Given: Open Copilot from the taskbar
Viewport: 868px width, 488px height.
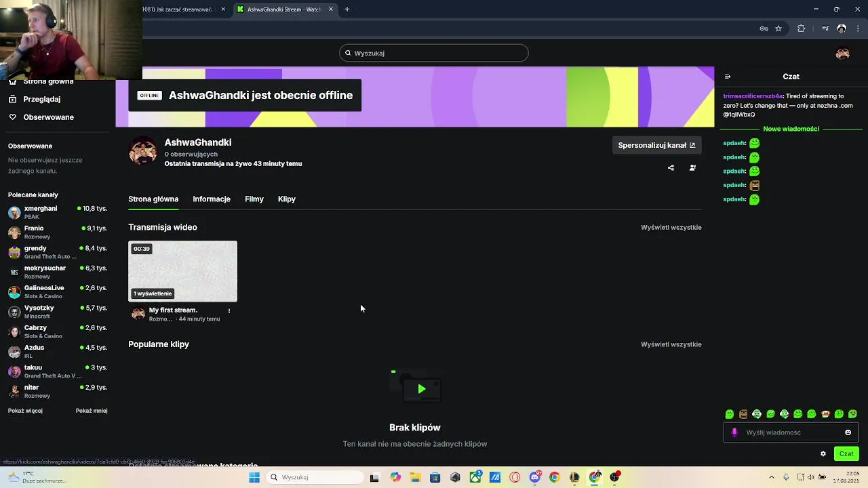Looking at the screenshot, I should (395, 477).
